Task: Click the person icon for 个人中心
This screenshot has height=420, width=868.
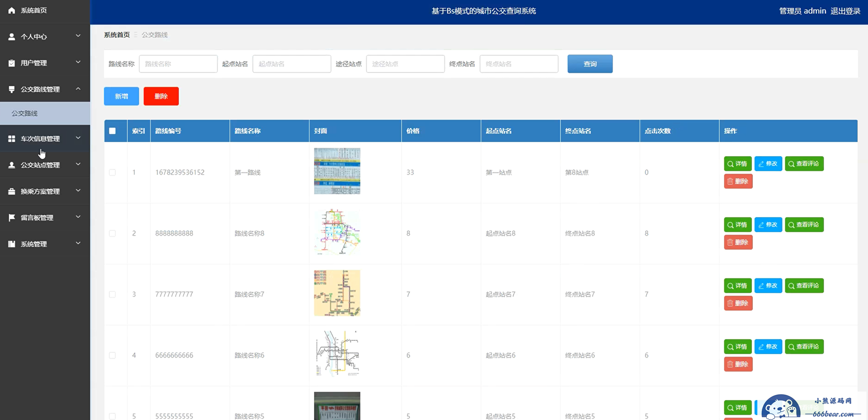Action: coord(11,36)
